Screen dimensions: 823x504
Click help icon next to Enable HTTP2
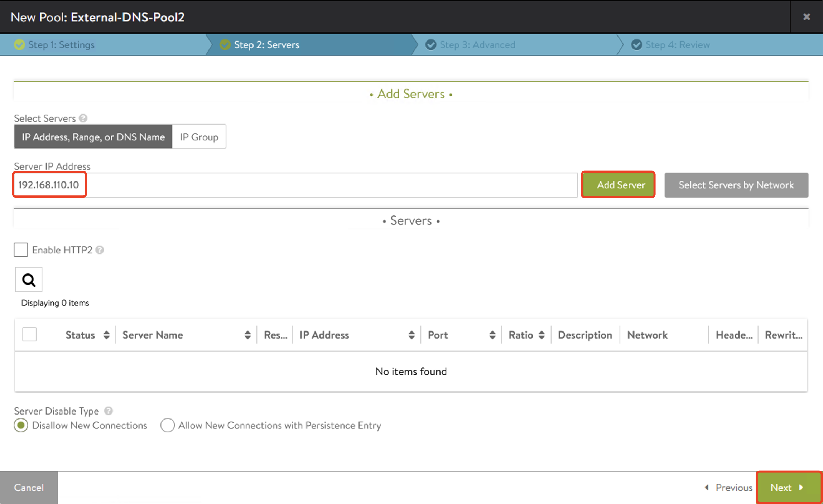(100, 250)
